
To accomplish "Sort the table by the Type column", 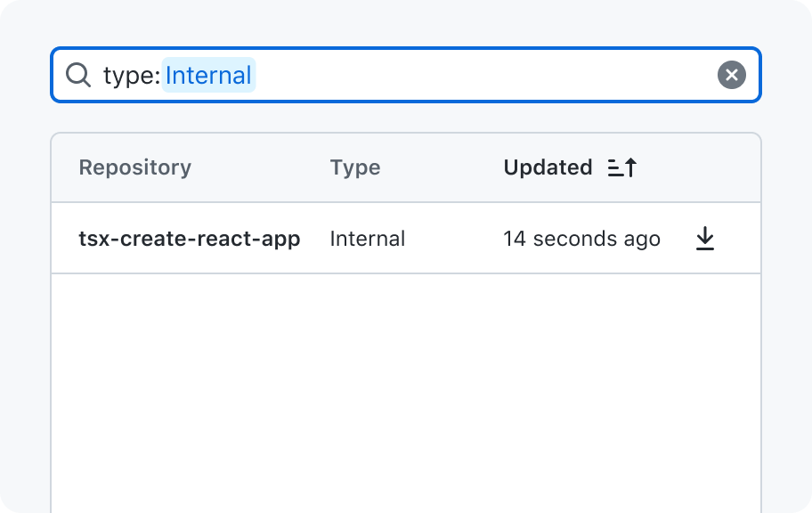I will pyautogui.click(x=355, y=167).
